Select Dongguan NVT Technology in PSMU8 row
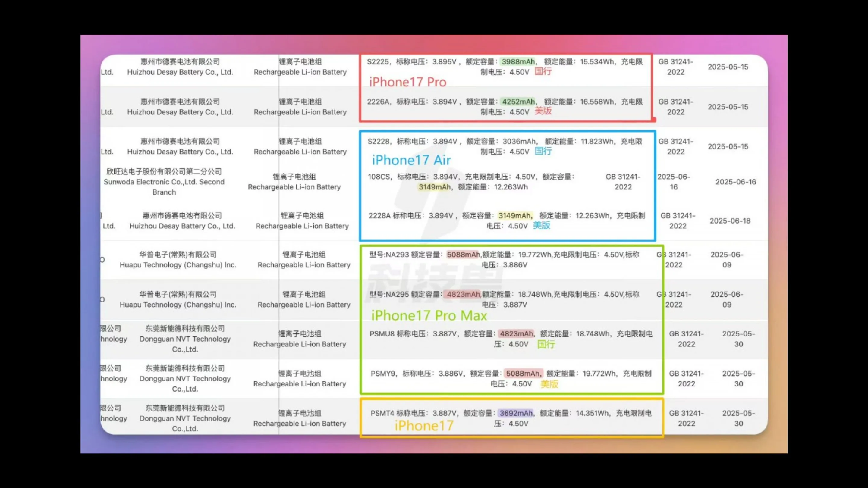 click(x=185, y=339)
